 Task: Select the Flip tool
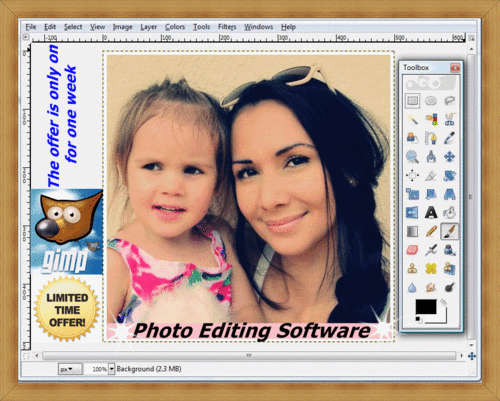[x=413, y=213]
